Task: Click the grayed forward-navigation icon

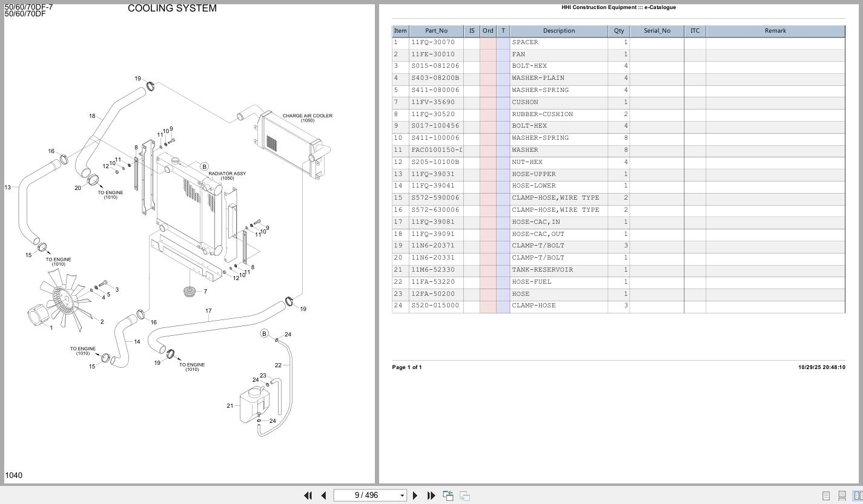Action: [x=464, y=496]
